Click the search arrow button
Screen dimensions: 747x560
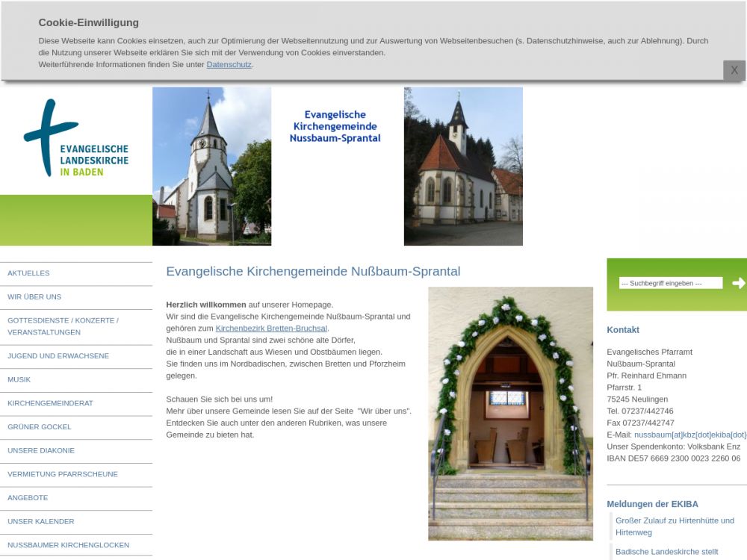(738, 283)
